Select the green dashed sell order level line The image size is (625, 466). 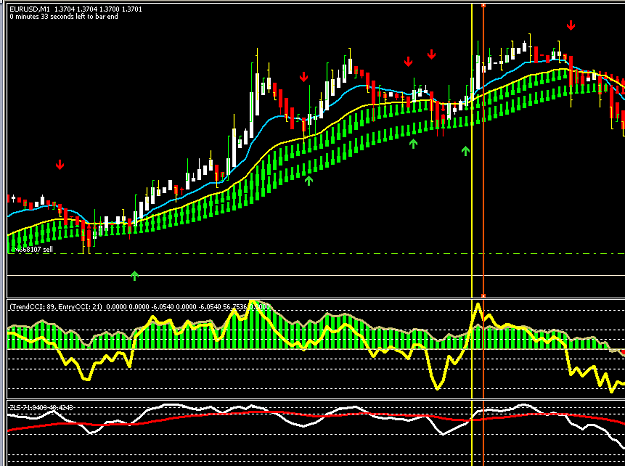[x=316, y=254]
